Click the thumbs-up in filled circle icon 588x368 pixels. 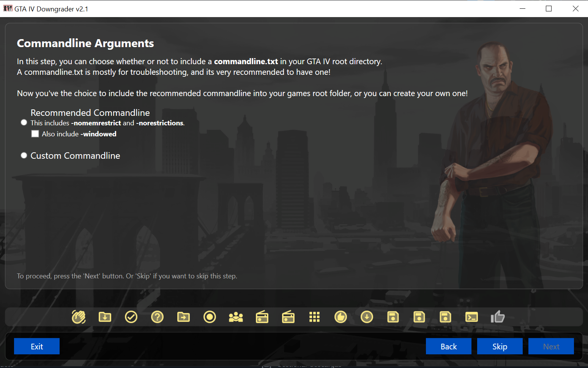click(x=341, y=317)
